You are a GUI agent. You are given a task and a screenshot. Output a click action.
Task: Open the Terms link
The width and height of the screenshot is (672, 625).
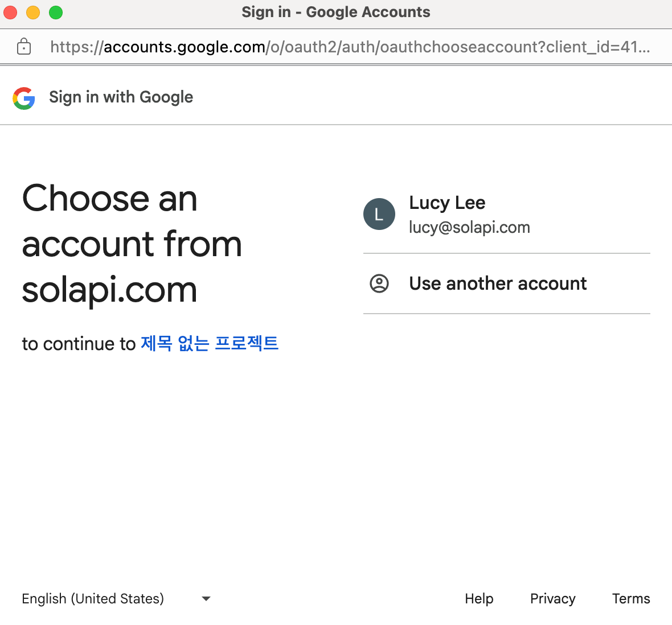tap(631, 599)
